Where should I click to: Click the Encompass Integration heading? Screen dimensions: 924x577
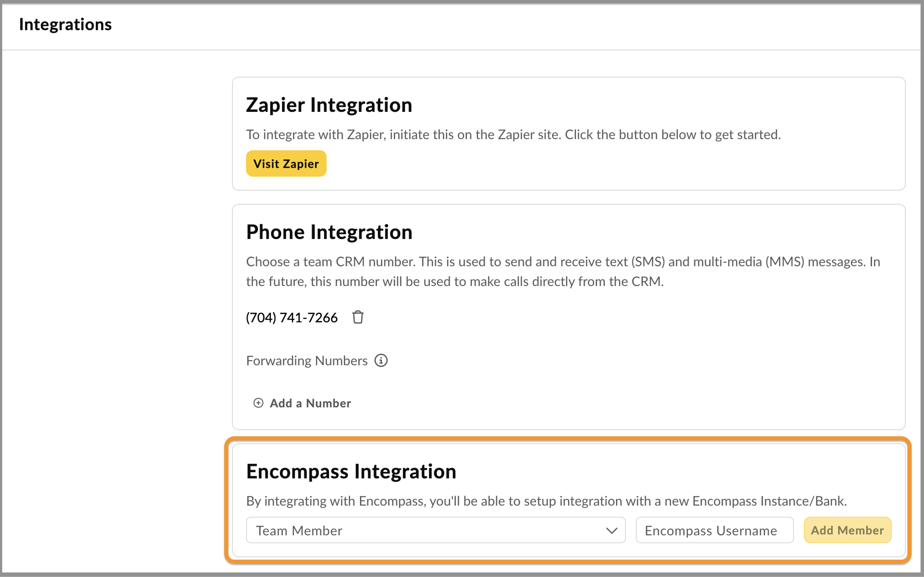coord(351,471)
